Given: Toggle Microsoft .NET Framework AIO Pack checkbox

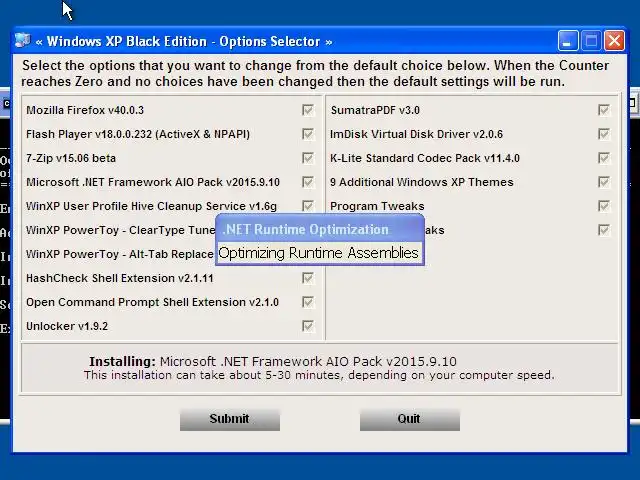Looking at the screenshot, I should (308, 182).
